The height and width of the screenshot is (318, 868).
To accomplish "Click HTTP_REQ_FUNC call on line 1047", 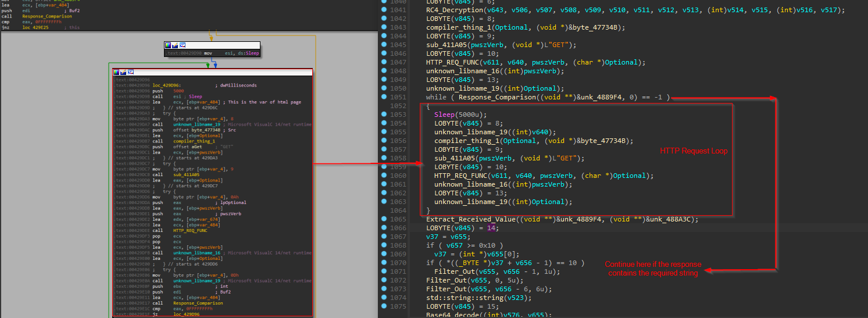I will click(x=535, y=62).
